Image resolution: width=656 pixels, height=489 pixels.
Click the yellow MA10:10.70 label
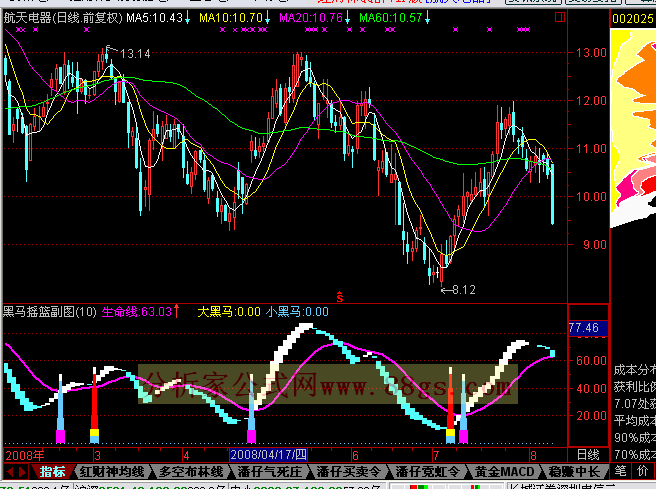231,18
